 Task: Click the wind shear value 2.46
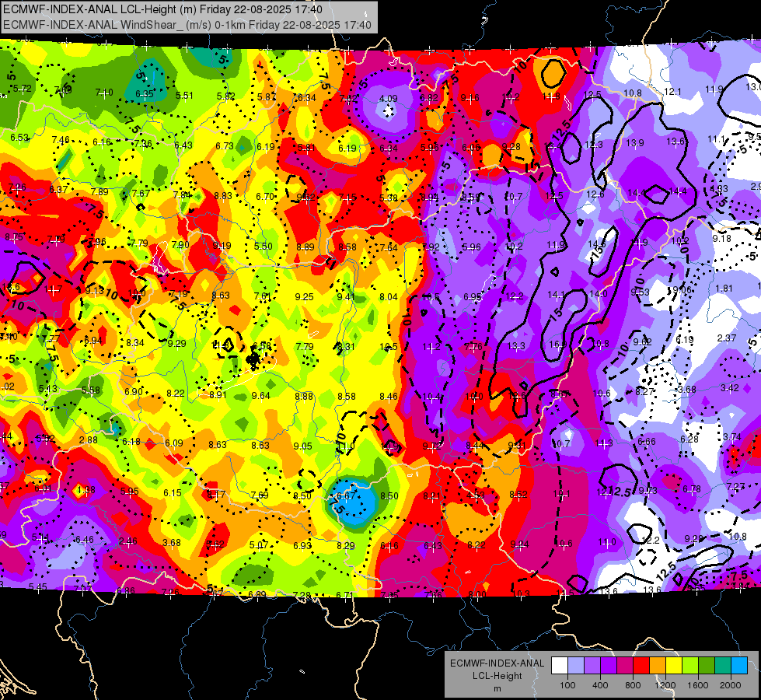pyautogui.click(x=128, y=541)
